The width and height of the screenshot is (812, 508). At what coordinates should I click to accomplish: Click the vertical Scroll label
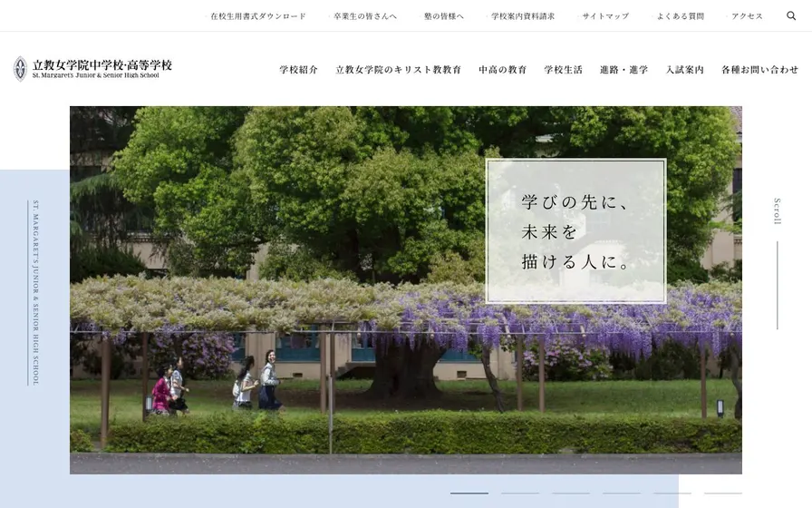(x=777, y=211)
